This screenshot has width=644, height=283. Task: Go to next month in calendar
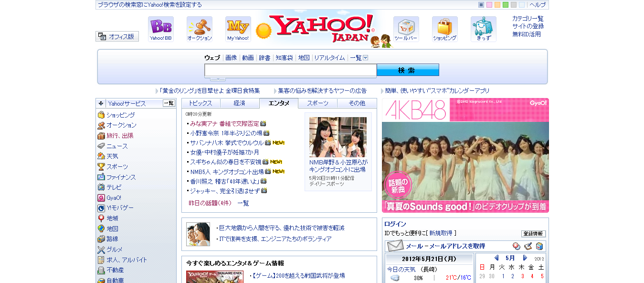click(526, 258)
